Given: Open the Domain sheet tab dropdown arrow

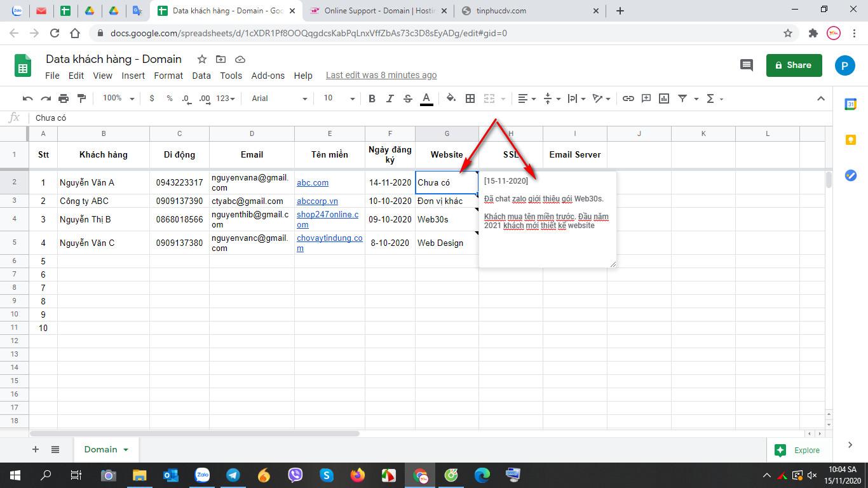Looking at the screenshot, I should 126,450.
